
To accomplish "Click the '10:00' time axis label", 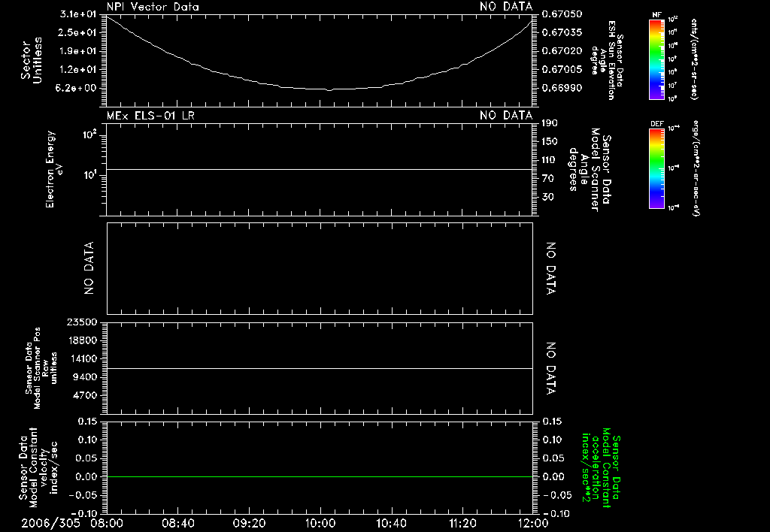I will tap(320, 523).
